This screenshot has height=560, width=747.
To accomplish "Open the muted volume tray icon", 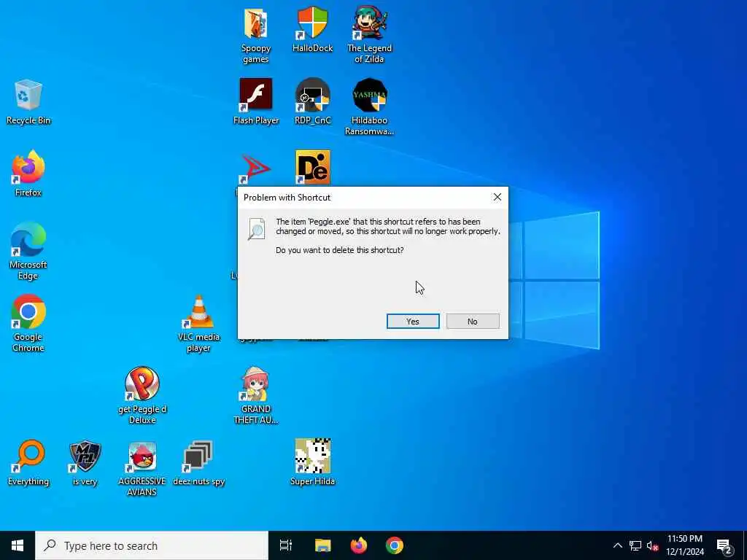I will [x=652, y=545].
